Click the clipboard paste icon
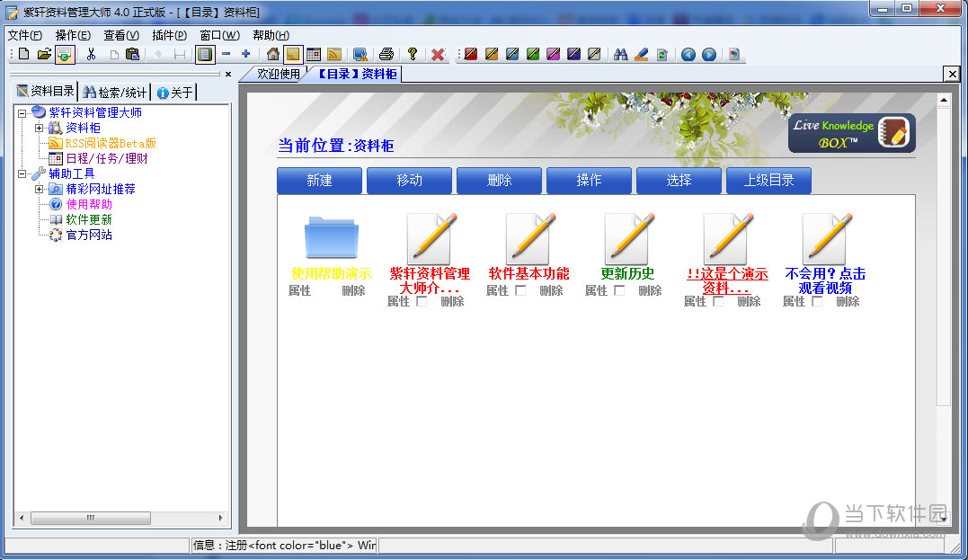The width and height of the screenshot is (968, 560). (132, 54)
